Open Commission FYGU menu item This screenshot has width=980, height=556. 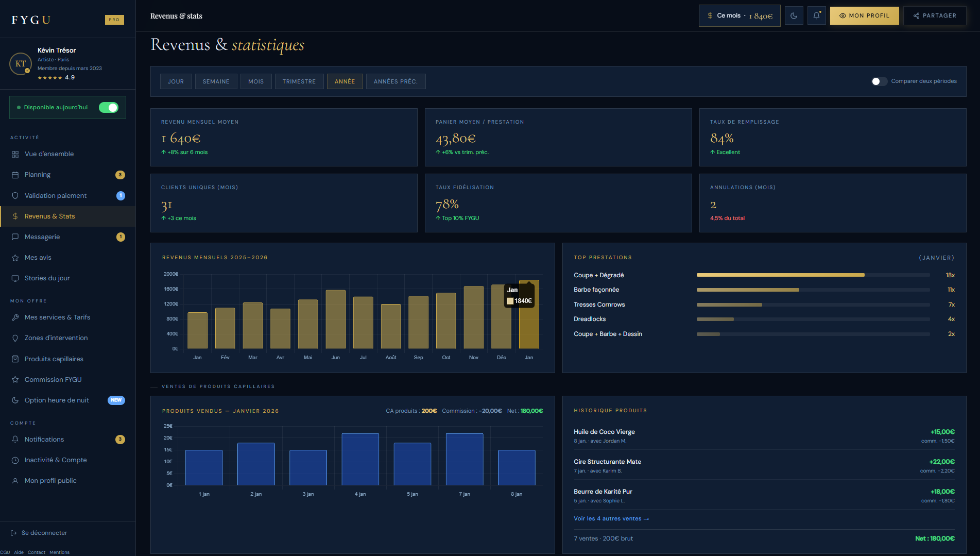coord(67,380)
